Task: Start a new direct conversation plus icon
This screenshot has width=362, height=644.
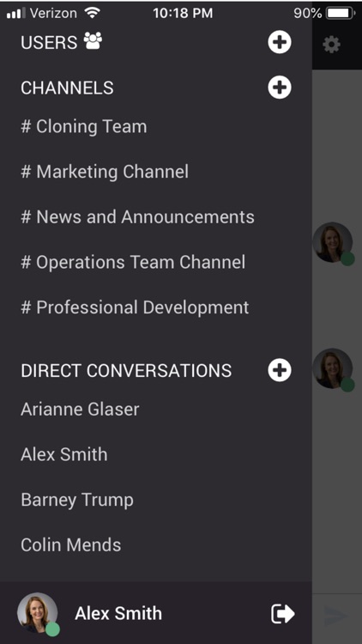Action: [280, 370]
